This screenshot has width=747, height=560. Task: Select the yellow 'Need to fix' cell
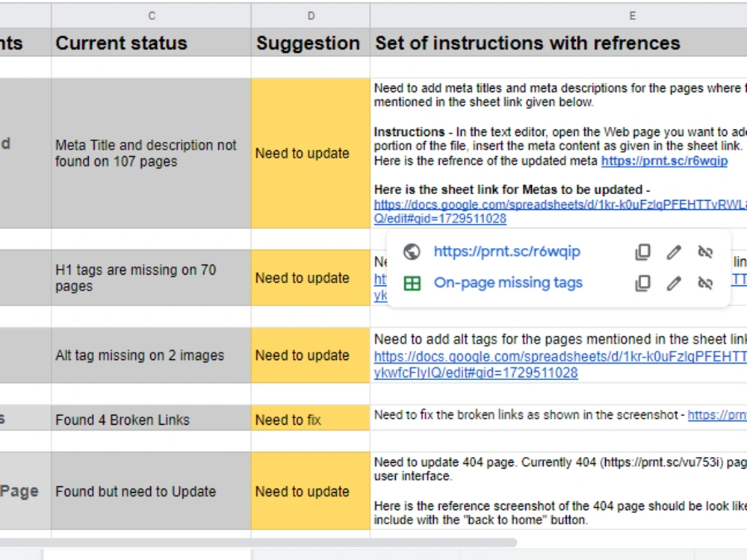pos(311,419)
